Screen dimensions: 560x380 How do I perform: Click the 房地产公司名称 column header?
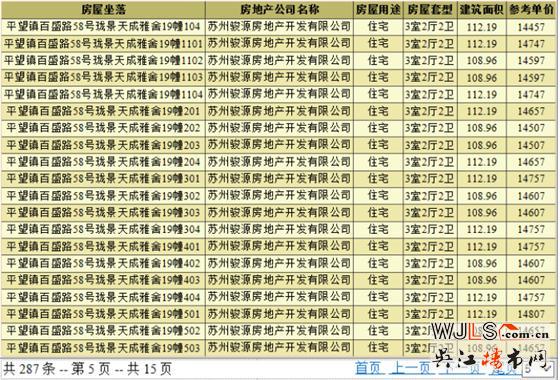(x=279, y=10)
